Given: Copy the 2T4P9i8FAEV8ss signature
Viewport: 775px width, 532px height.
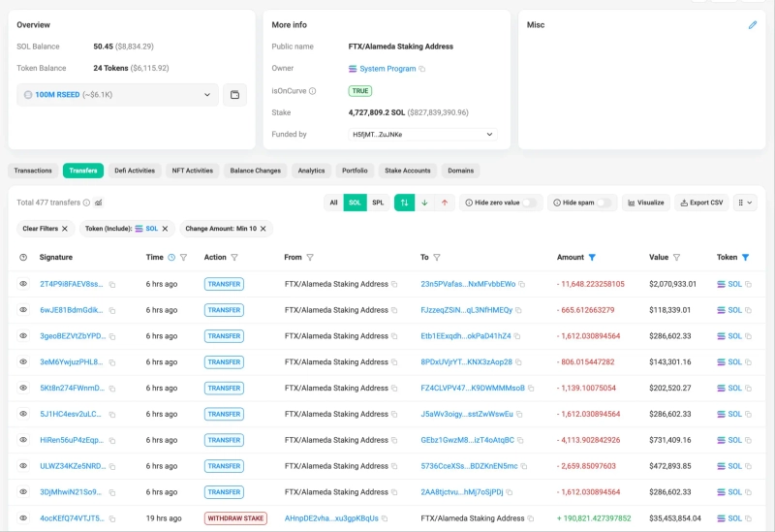Looking at the screenshot, I should 112,285.
